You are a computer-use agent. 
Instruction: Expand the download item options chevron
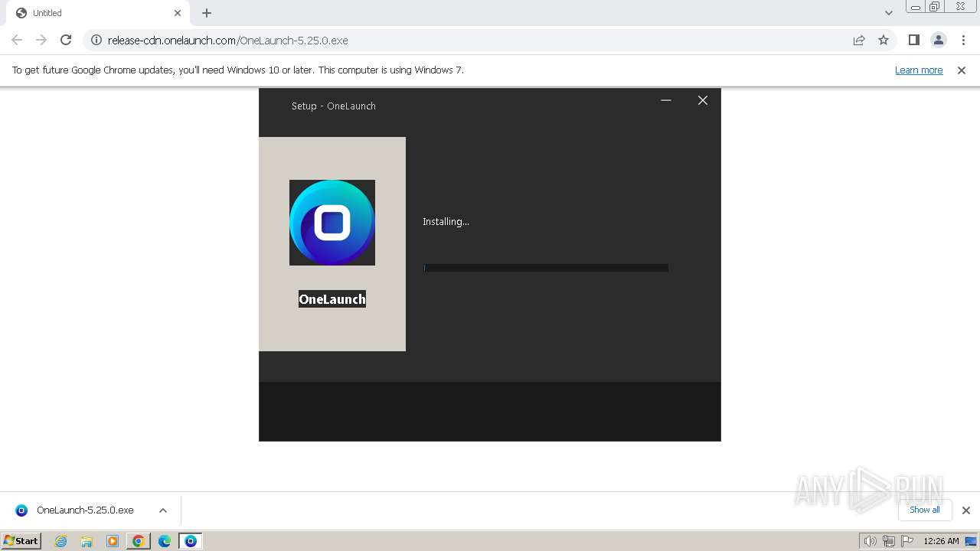click(162, 510)
